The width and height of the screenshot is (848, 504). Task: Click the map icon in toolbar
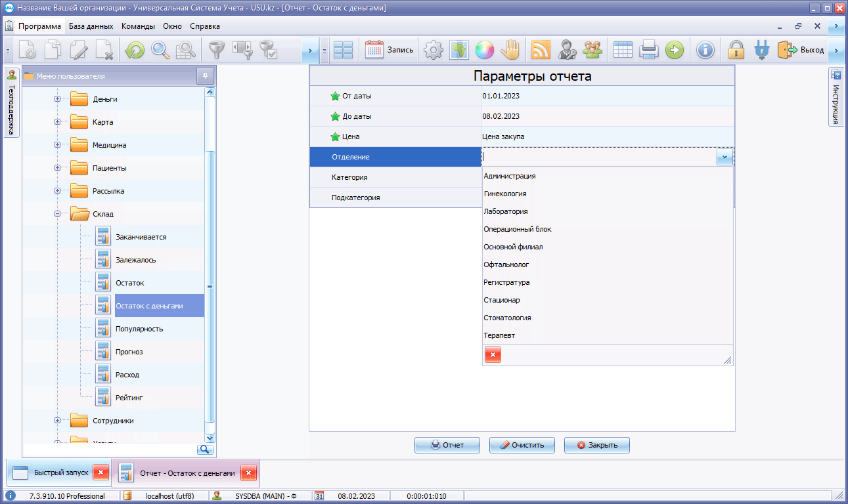point(458,50)
